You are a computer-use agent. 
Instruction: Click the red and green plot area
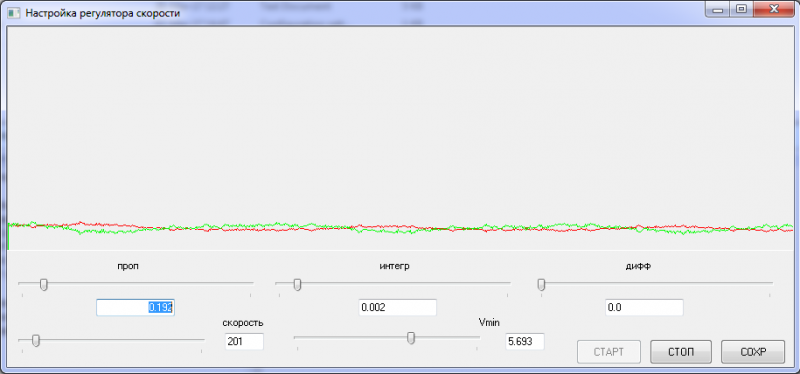point(401,138)
